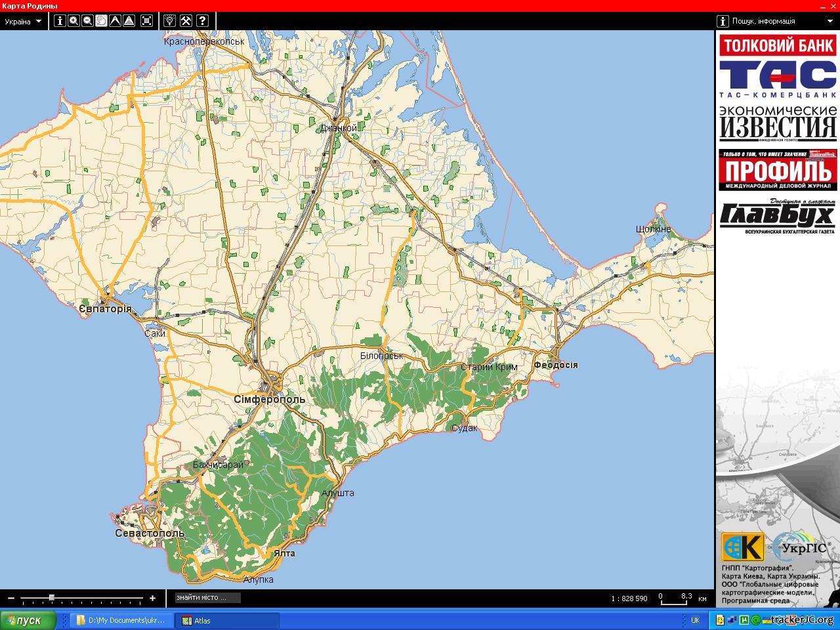
Task: Select the distance measuring compass tool
Action: coord(115,21)
